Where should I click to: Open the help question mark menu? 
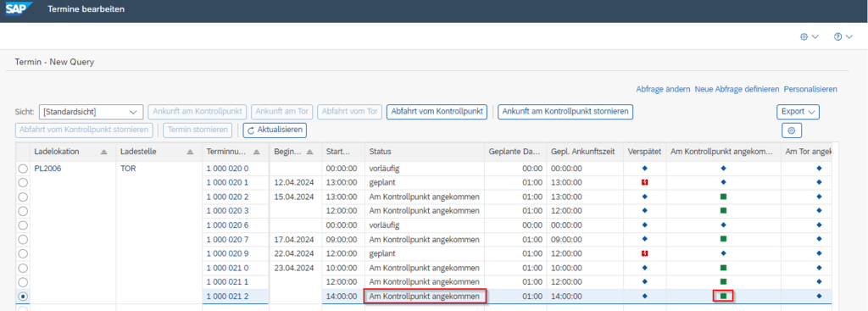(843, 36)
